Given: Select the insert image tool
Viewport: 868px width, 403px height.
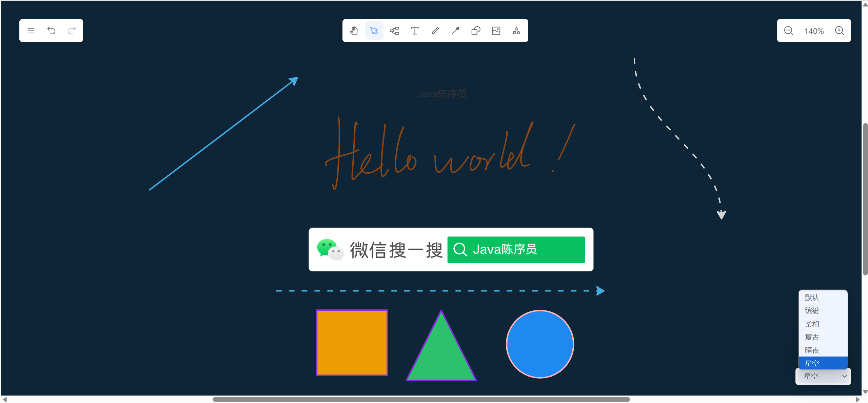Looking at the screenshot, I should point(496,31).
